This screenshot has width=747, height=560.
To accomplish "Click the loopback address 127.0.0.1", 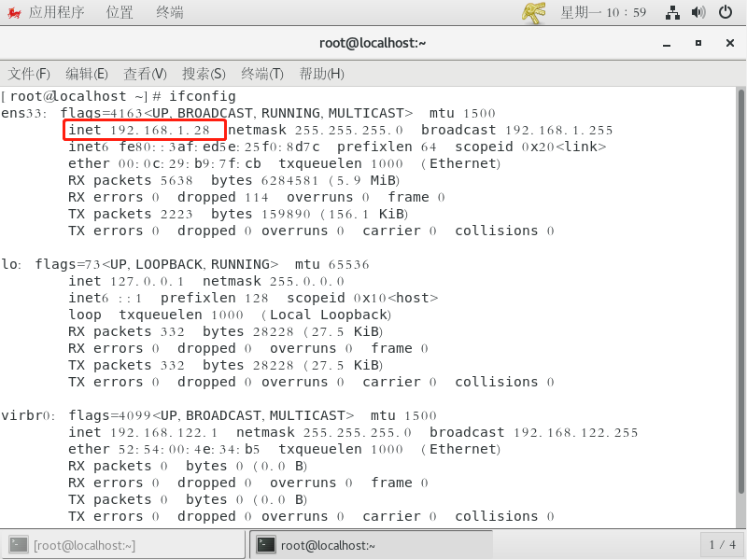I will click(148, 282).
